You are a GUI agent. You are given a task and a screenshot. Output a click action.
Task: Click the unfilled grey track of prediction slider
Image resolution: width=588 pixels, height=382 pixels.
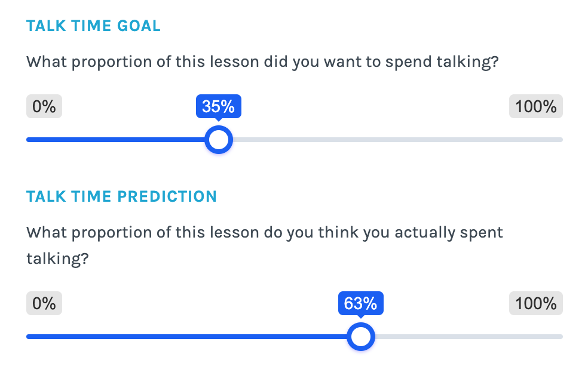[x=468, y=337]
